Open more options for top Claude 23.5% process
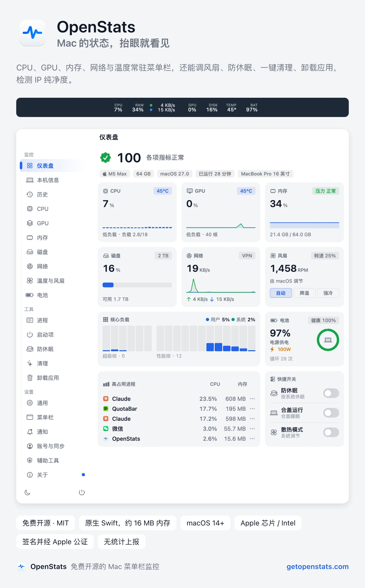Screen dimensions: 365x588 (252, 399)
